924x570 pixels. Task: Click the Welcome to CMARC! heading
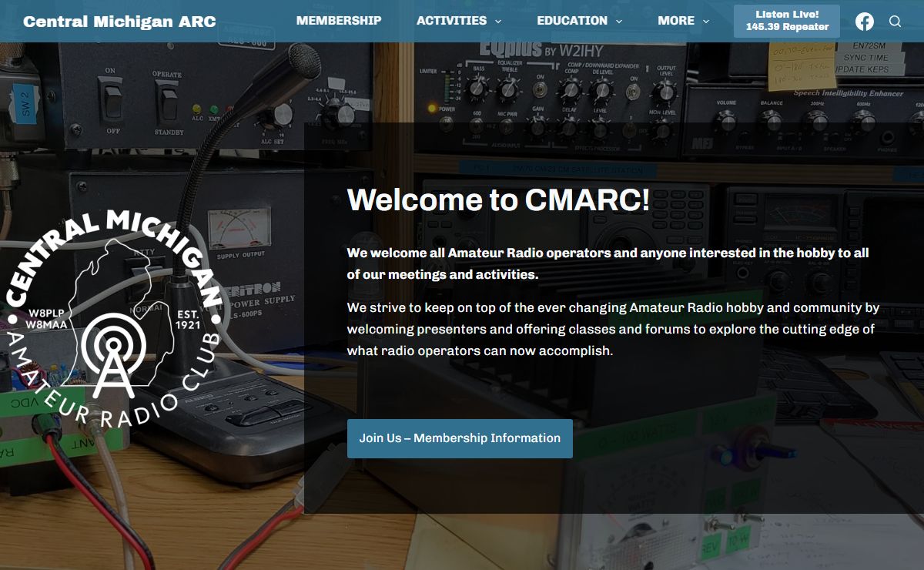[499, 199]
